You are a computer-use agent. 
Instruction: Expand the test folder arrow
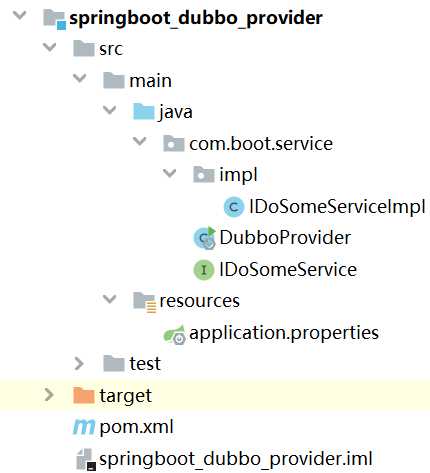click(x=79, y=364)
